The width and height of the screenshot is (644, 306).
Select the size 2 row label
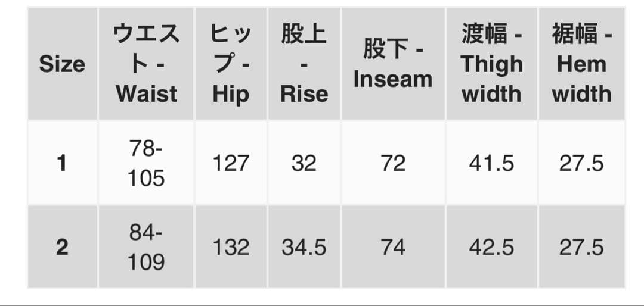click(62, 247)
